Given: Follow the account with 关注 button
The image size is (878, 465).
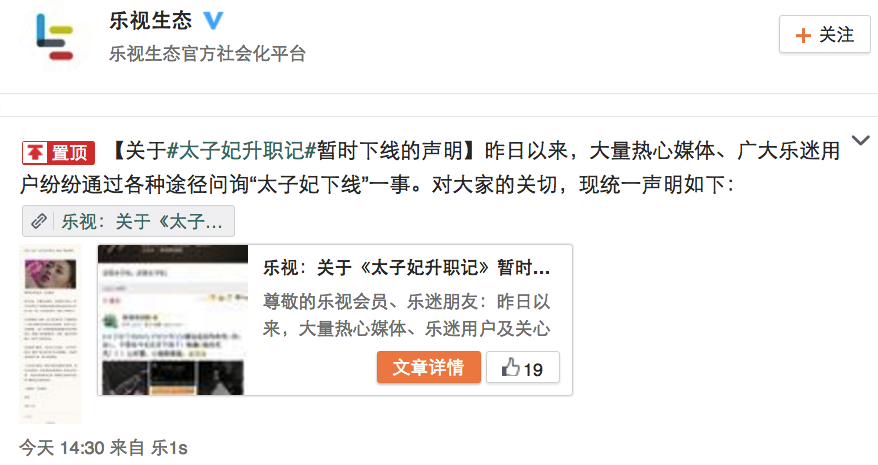Looking at the screenshot, I should pyautogui.click(x=825, y=35).
